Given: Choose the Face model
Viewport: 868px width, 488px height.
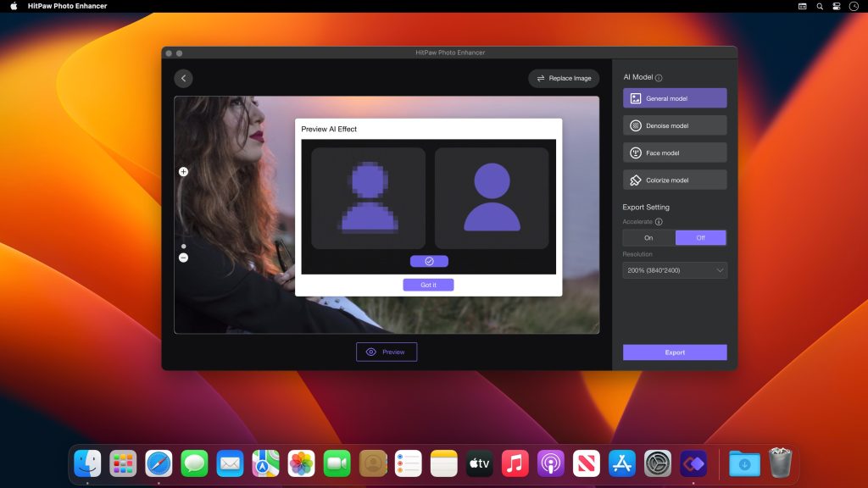Looking at the screenshot, I should (675, 152).
